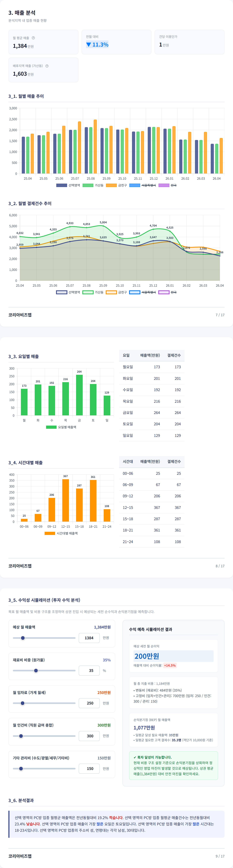Screen dimensions: 233x868
Task: Click the 8 / 17 page number
Action: point(220,566)
